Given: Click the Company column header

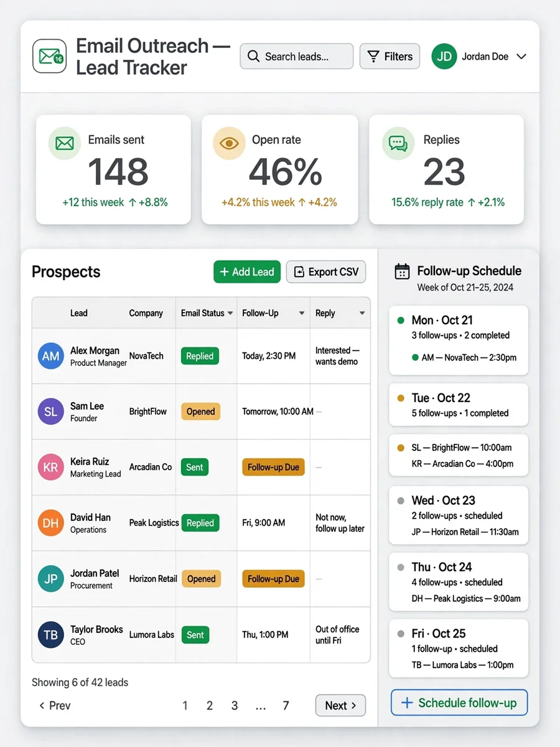Looking at the screenshot, I should [146, 313].
